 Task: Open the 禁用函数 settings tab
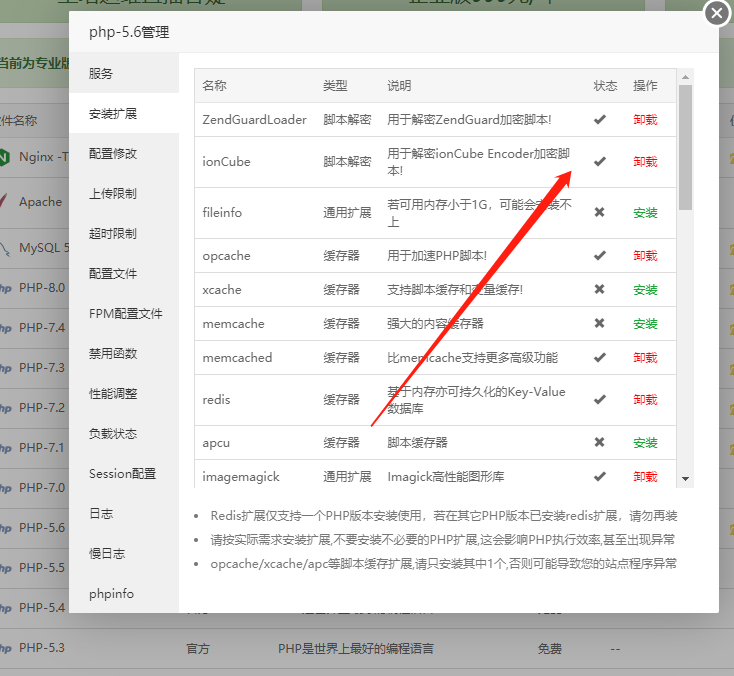click(x=113, y=354)
